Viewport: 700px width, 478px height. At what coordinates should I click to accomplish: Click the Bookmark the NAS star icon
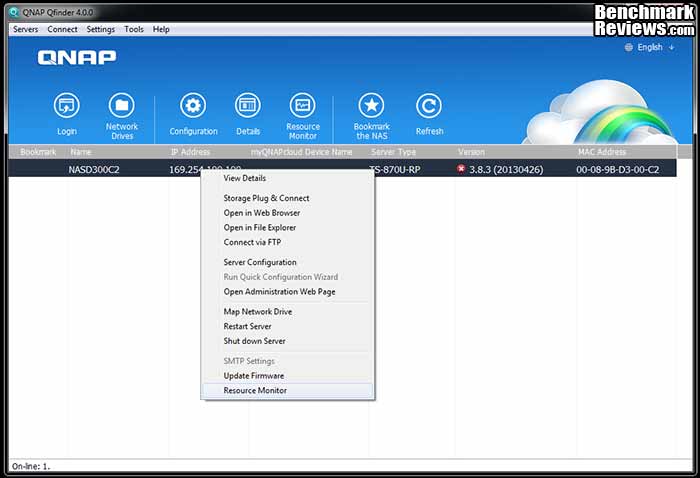[x=371, y=106]
